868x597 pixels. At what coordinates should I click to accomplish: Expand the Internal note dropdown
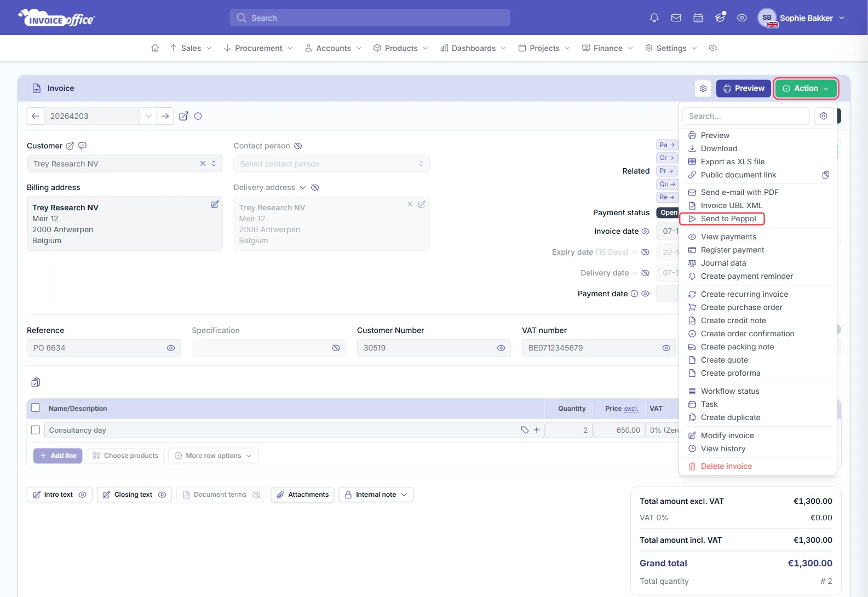click(x=376, y=495)
